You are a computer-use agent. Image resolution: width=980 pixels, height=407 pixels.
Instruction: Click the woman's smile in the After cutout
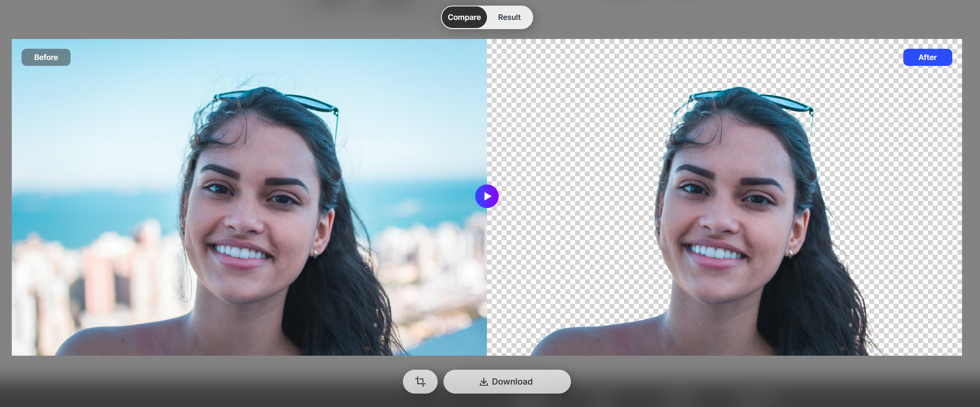point(716,253)
